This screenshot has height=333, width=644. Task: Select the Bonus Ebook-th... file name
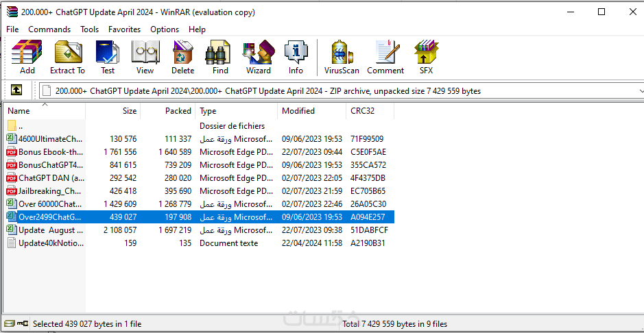tap(51, 151)
